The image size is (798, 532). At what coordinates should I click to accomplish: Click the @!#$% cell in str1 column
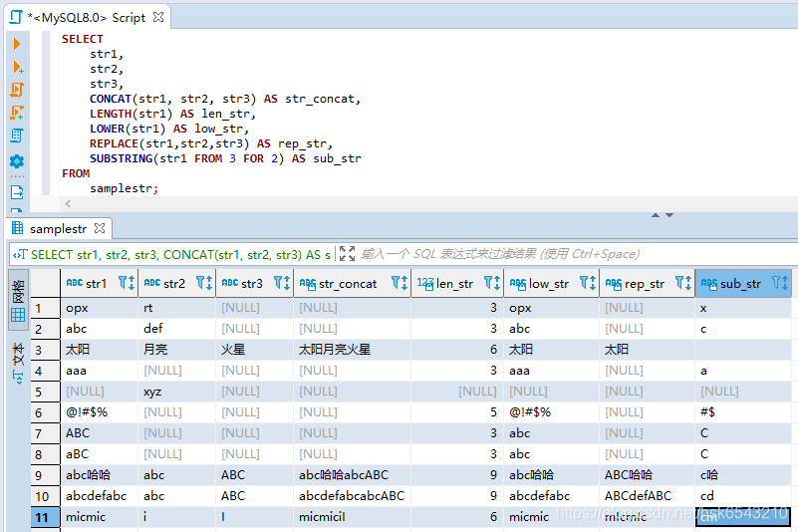point(100,412)
